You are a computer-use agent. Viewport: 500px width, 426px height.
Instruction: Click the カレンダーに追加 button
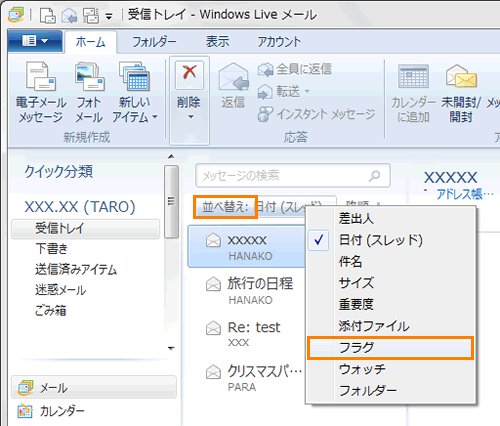[413, 93]
